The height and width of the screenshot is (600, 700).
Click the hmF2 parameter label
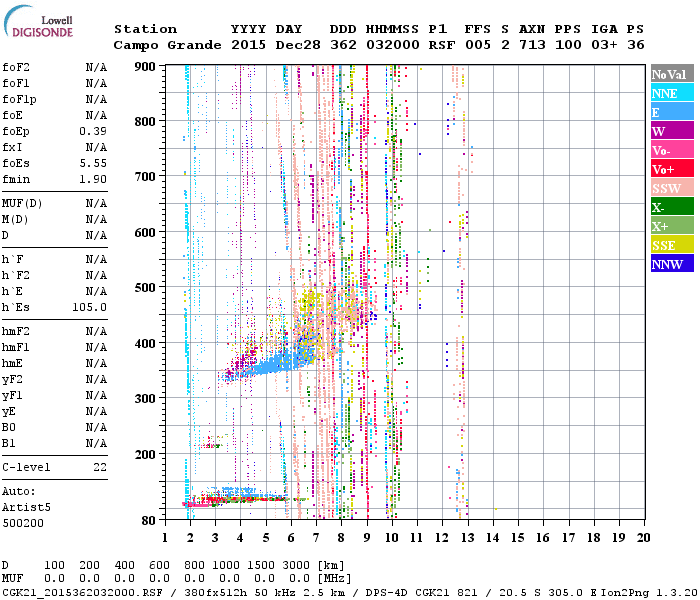[x=16, y=331]
